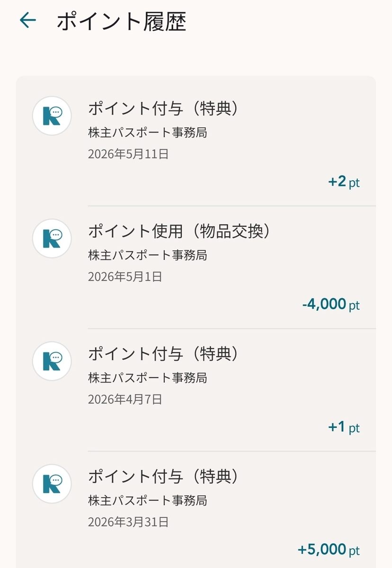Screen dimensions: 392x568
Task: Click the date 2026年3月31日
Action: (128, 522)
